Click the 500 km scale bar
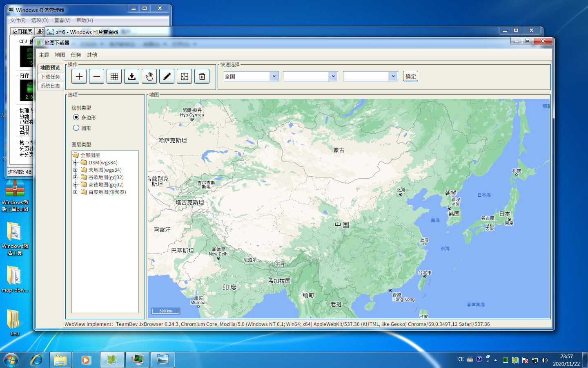Image resolution: width=588 pixels, height=368 pixels. [166, 311]
